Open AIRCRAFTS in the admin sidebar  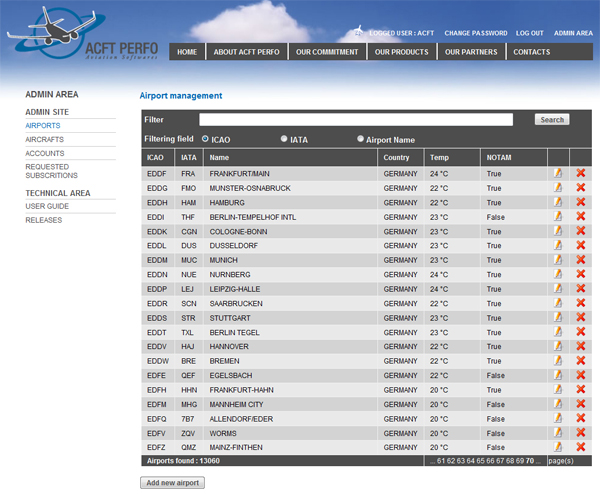click(x=44, y=139)
